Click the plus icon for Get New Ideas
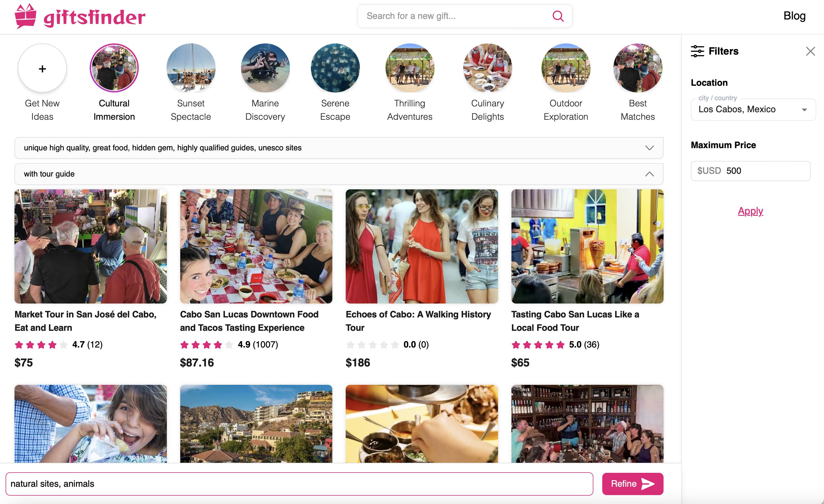824x504 pixels. click(42, 68)
